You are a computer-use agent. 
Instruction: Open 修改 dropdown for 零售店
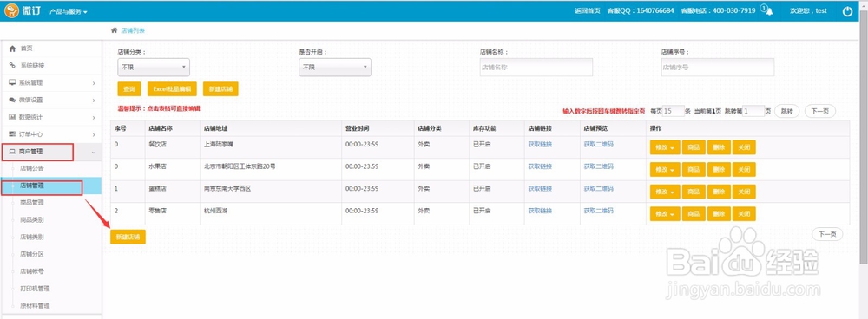(x=665, y=214)
